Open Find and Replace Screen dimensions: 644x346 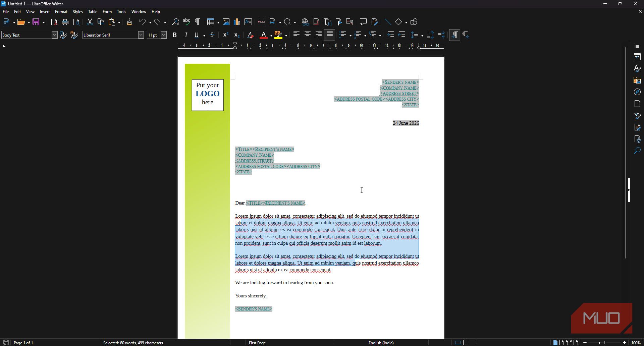(175, 22)
